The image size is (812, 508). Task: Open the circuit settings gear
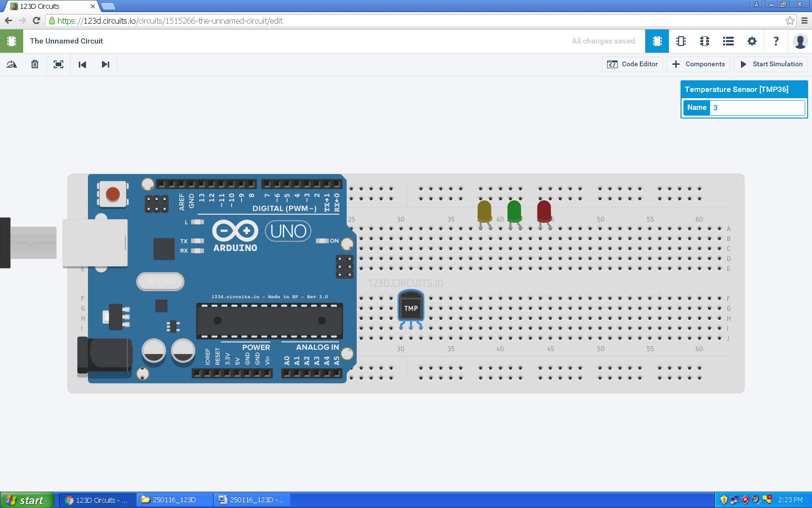pos(752,41)
